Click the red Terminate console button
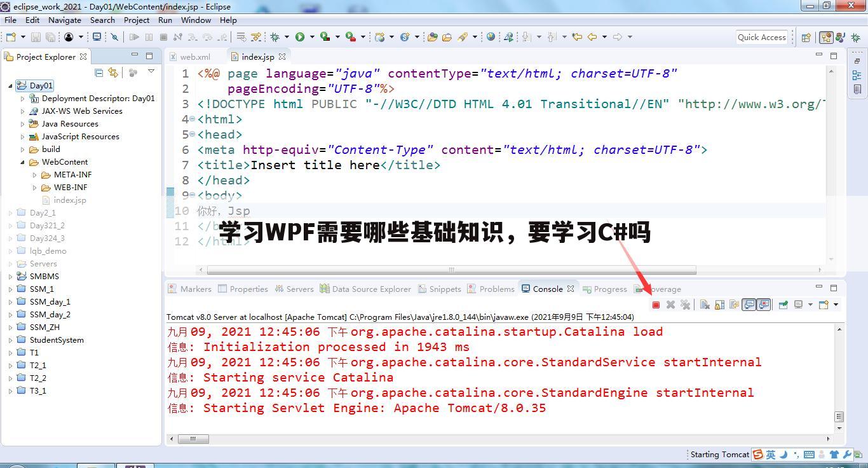This screenshot has width=868, height=468. tap(656, 305)
